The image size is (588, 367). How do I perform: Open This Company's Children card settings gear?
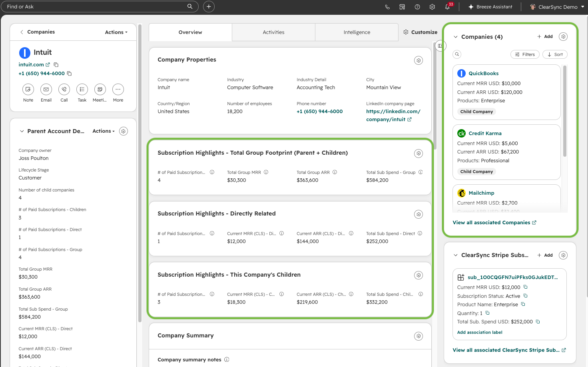pos(419,275)
